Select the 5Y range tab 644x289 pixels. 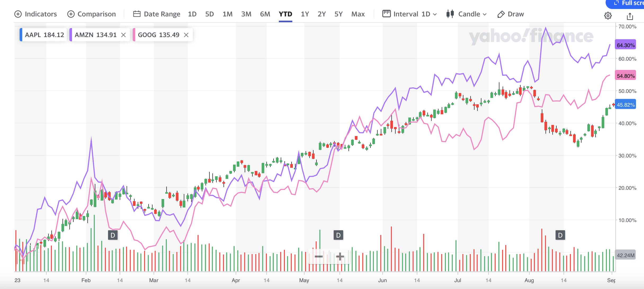pos(338,14)
